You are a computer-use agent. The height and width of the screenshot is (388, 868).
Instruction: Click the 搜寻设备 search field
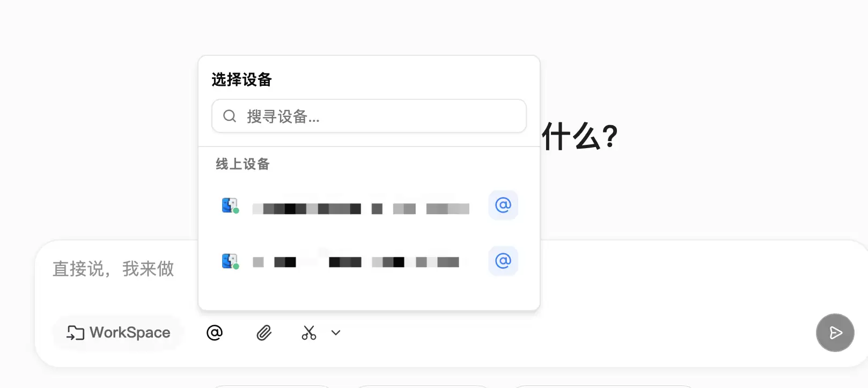coord(369,116)
